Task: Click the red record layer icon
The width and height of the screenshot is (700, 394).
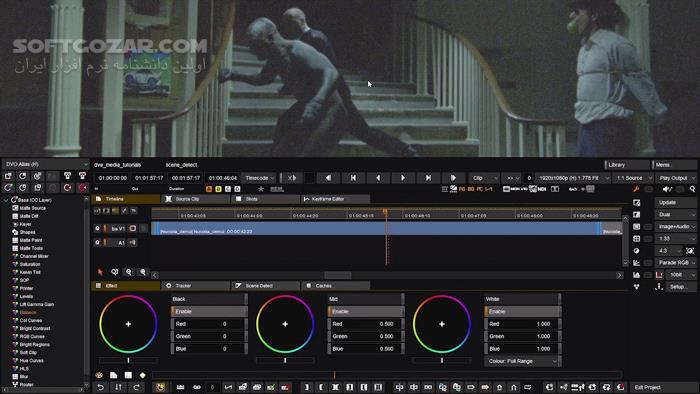Action: coord(83,188)
